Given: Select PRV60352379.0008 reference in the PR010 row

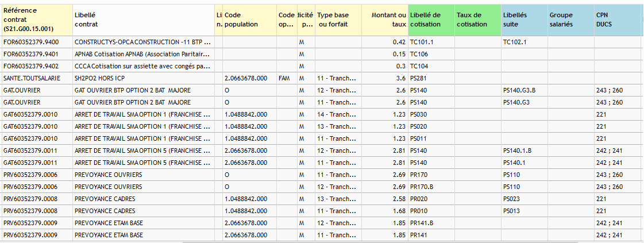Looking at the screenshot, I should click(x=37, y=211).
